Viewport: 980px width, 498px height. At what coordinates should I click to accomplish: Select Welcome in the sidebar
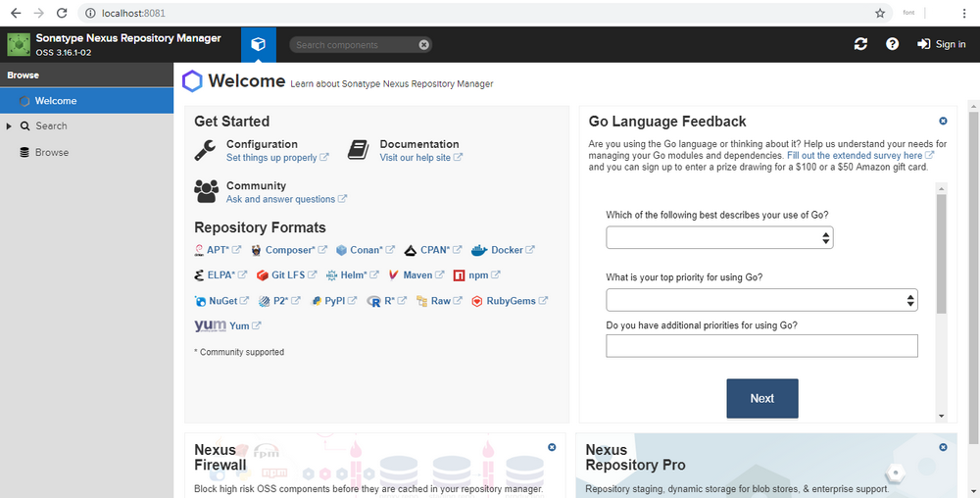coord(55,101)
